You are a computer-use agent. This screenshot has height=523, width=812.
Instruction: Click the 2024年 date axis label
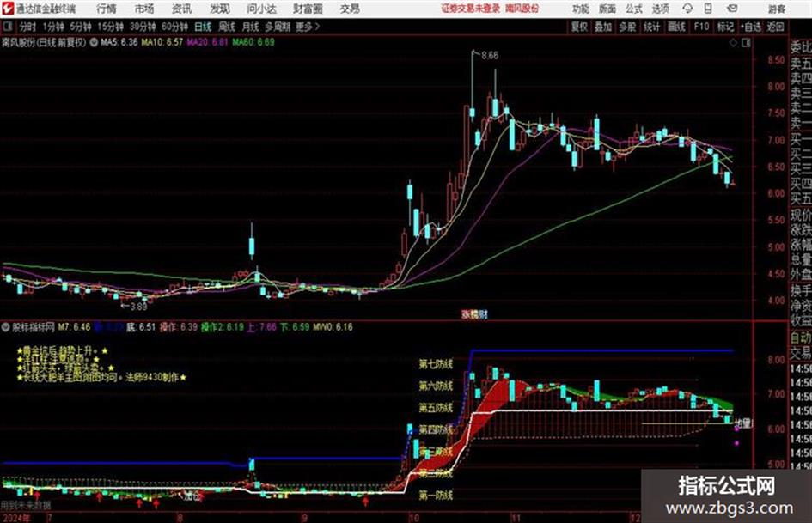click(x=16, y=518)
